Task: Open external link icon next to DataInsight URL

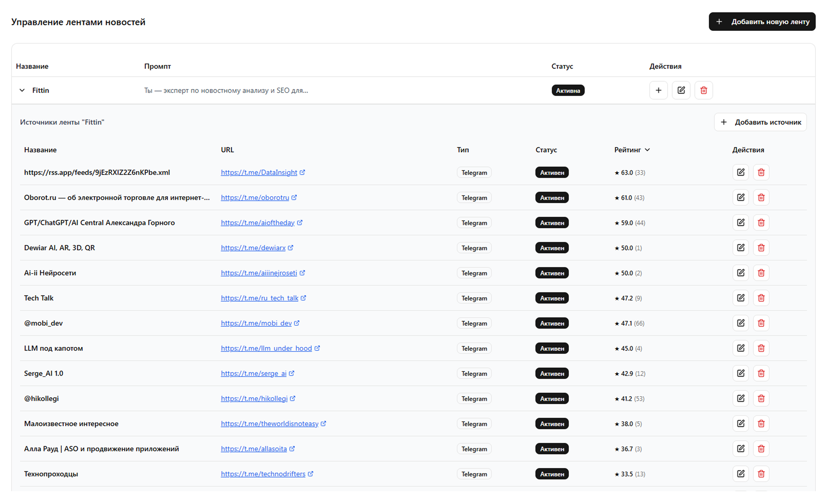Action: coord(302,172)
